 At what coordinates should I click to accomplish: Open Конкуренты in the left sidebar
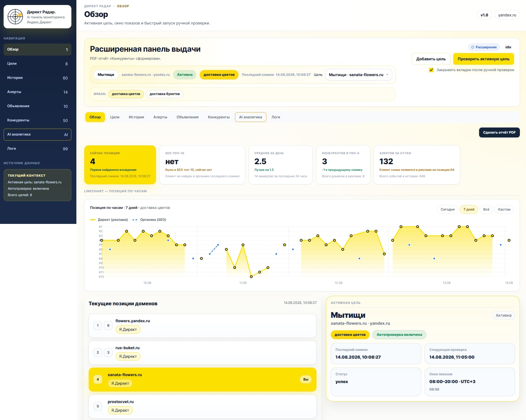point(37,120)
